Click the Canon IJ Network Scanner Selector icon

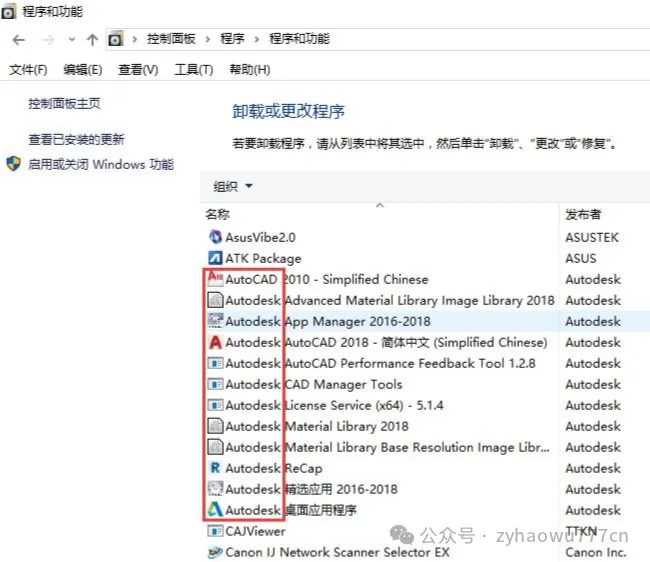[x=215, y=552]
